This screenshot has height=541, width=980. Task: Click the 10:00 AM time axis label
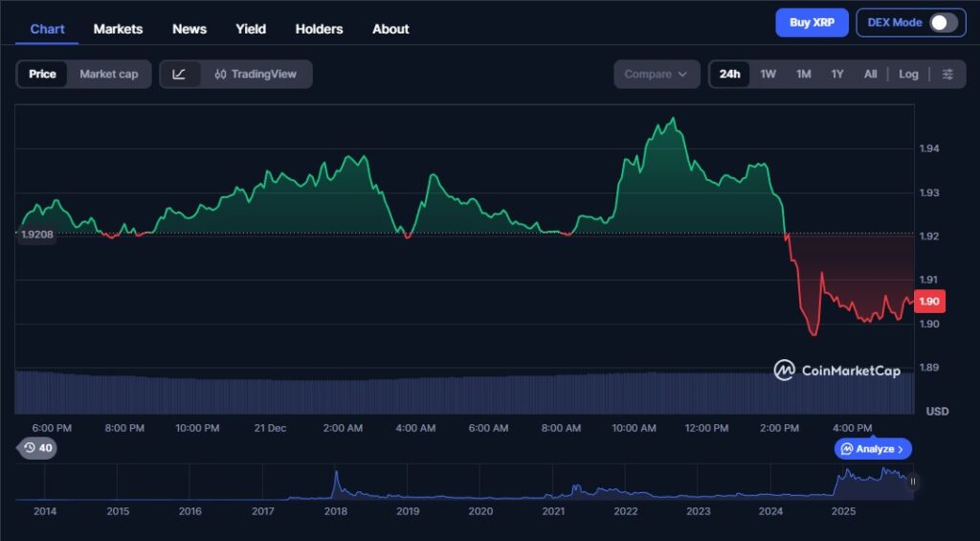pyautogui.click(x=634, y=428)
